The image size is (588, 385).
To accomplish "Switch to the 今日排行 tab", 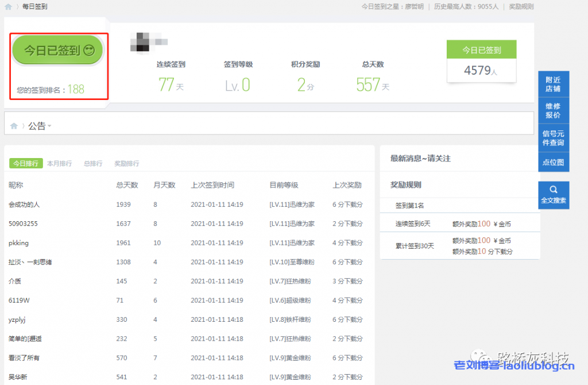I will [26, 163].
